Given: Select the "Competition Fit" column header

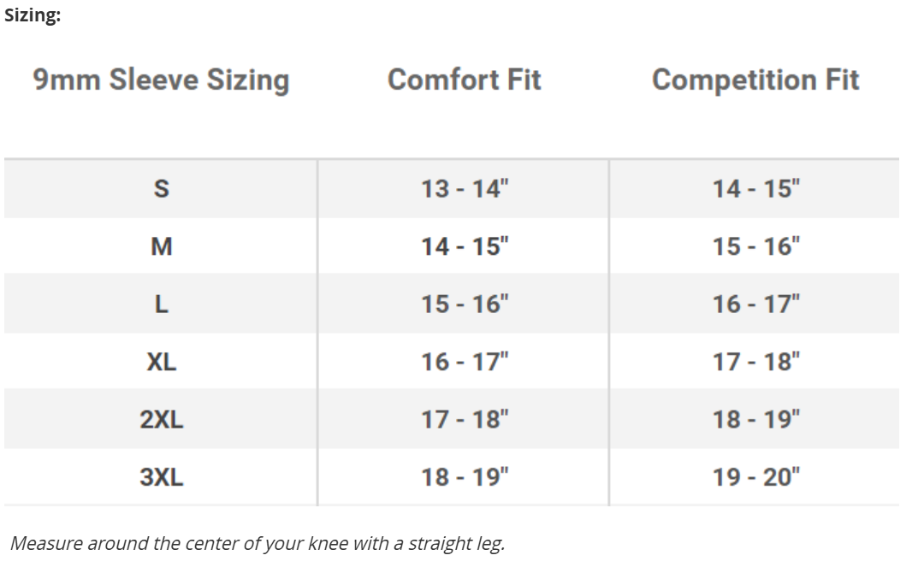Looking at the screenshot, I should click(755, 80).
